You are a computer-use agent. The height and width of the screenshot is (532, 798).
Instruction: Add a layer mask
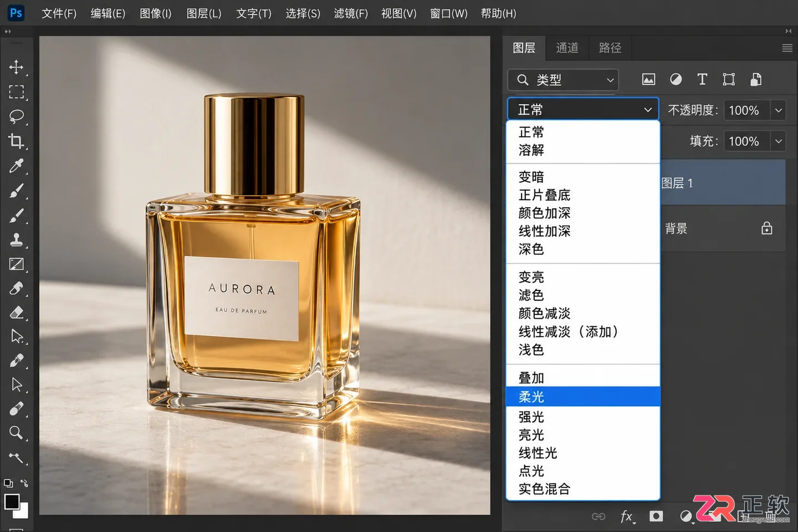656,516
